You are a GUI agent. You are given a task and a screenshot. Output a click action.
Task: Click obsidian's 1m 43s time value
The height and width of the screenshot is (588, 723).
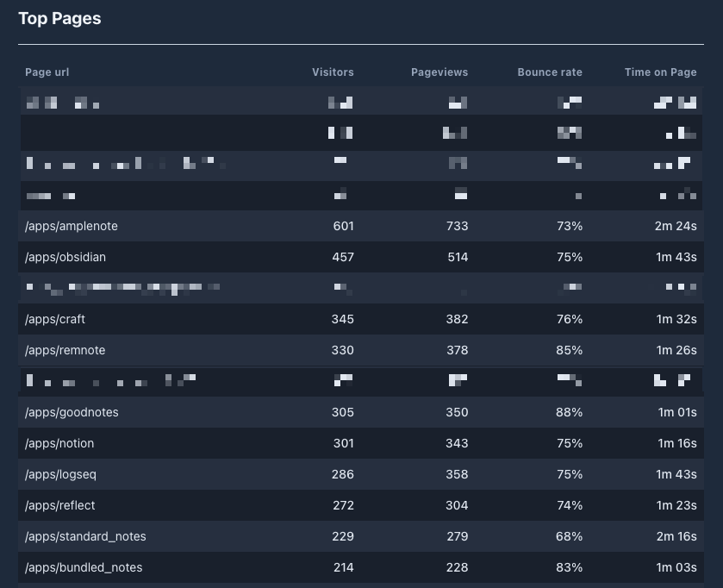tap(676, 257)
